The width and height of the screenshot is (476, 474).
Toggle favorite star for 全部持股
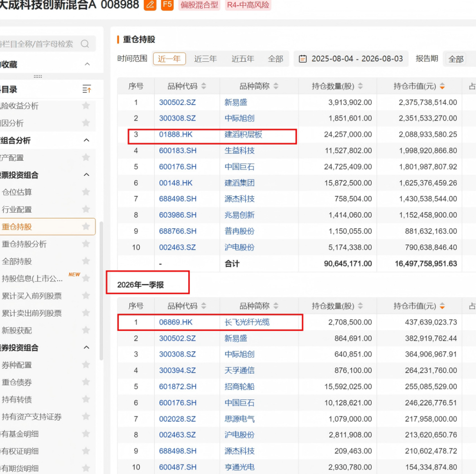86,261
